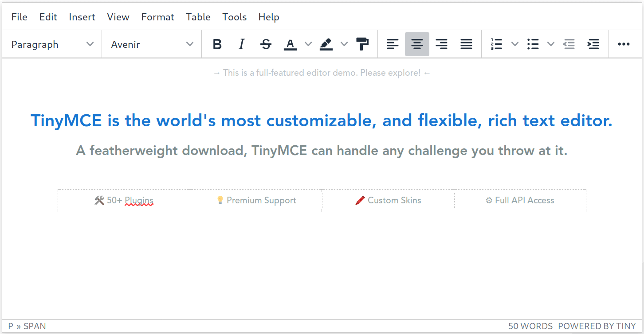This screenshot has height=334, width=644.
Task: Decrease paragraph indent
Action: click(x=569, y=44)
